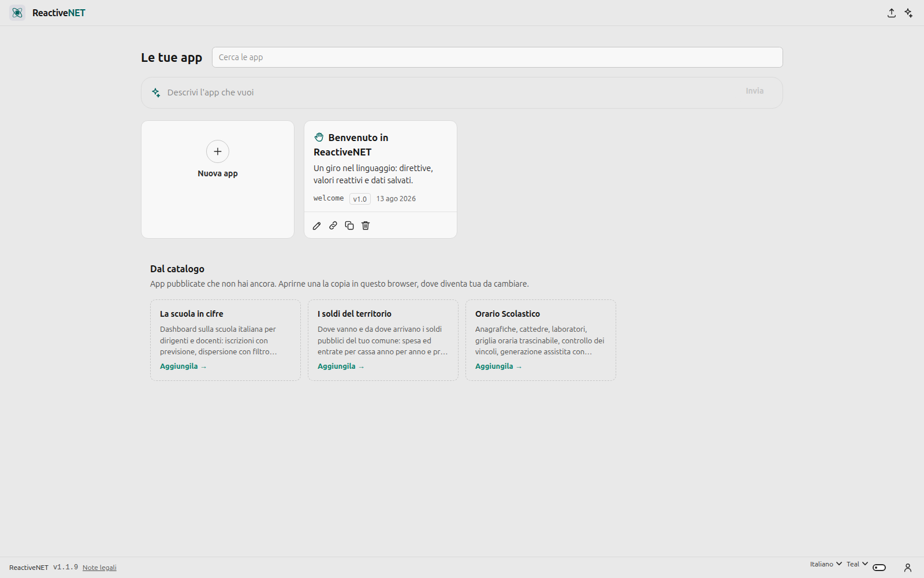This screenshot has height=578, width=924.
Task: Click the welcome app slug text
Action: 329,198
